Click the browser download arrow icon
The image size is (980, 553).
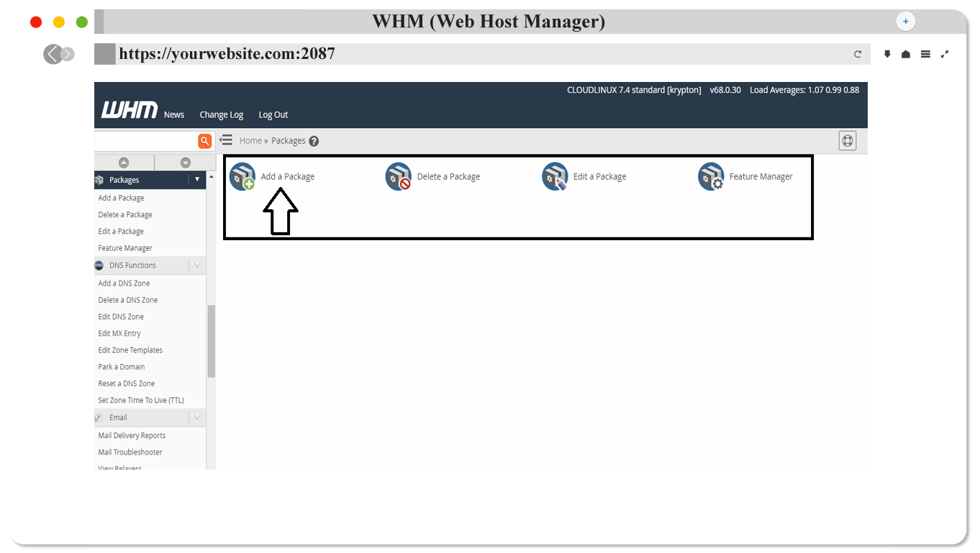pyautogui.click(x=887, y=54)
